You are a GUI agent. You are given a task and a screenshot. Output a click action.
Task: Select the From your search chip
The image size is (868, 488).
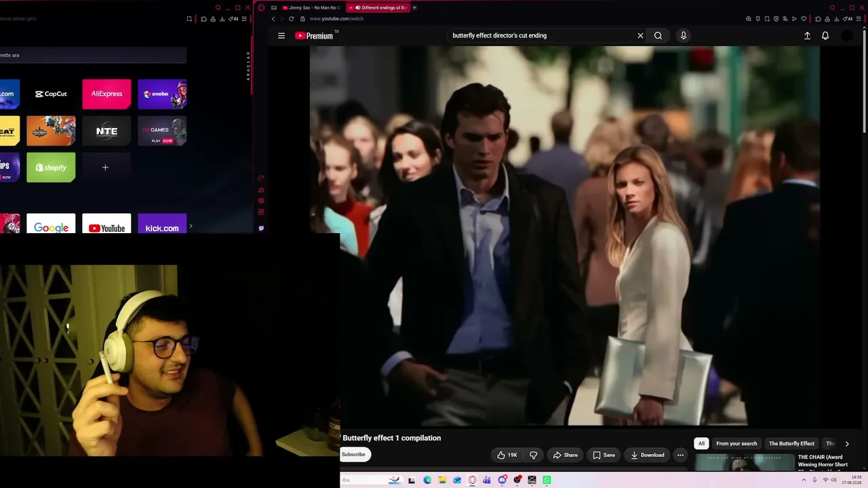tap(736, 443)
